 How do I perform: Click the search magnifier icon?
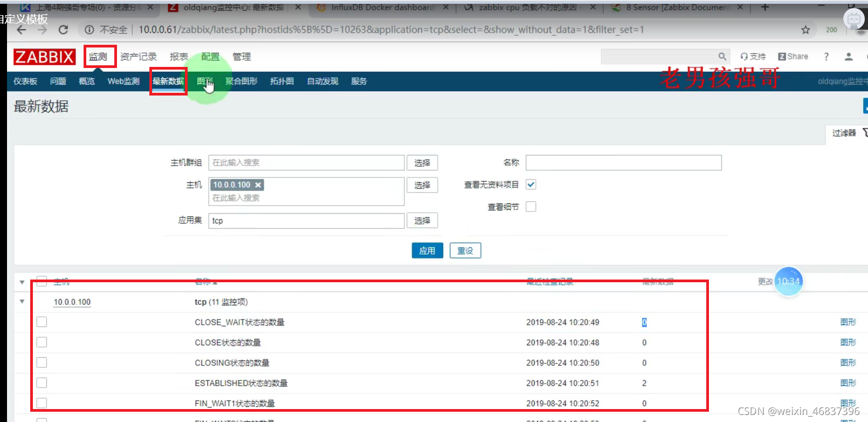click(x=722, y=56)
